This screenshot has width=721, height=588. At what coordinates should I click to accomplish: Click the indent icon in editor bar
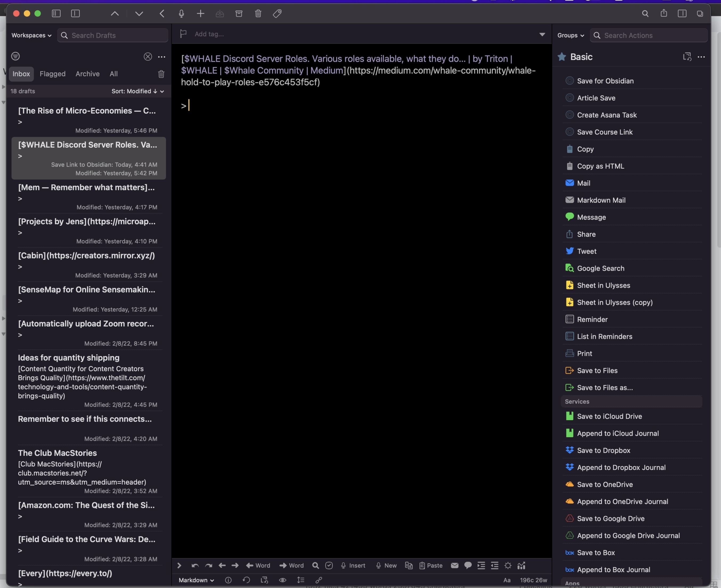click(481, 566)
